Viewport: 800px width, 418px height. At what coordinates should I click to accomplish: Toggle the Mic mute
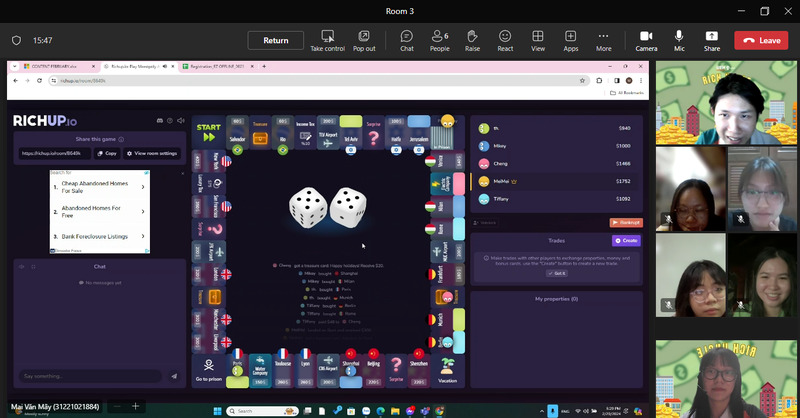coord(679,41)
